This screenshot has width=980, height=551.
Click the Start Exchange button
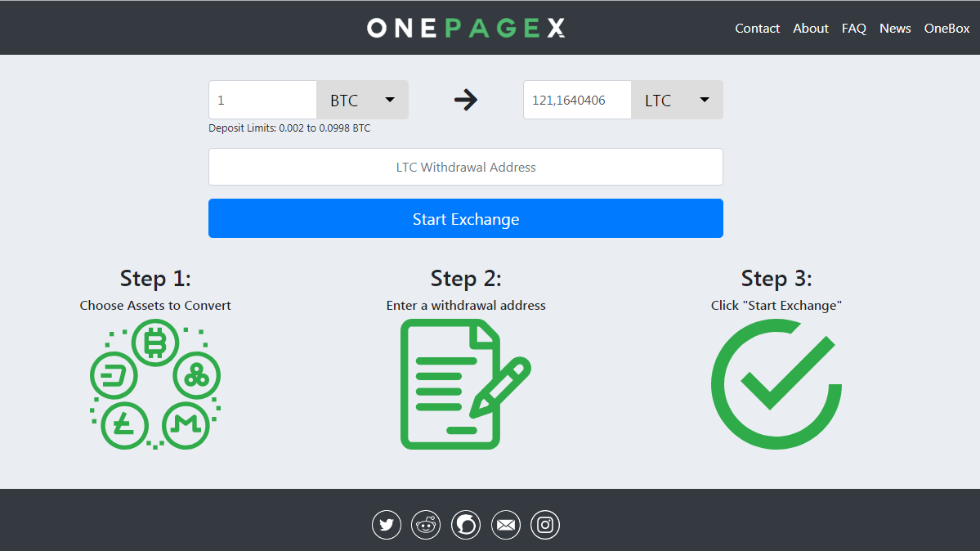click(x=466, y=218)
